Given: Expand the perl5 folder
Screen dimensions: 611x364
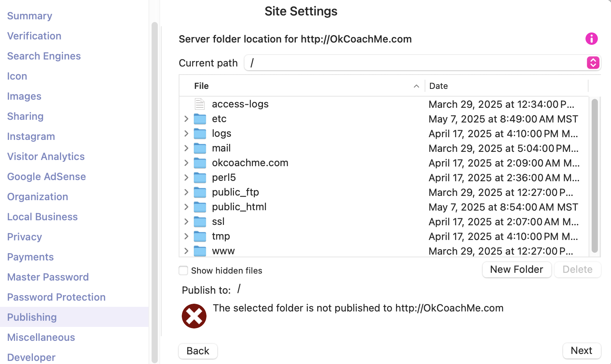Looking at the screenshot, I should point(186,177).
